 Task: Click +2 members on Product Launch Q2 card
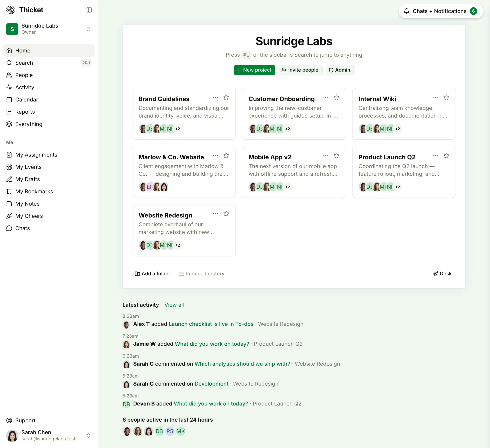tap(398, 187)
